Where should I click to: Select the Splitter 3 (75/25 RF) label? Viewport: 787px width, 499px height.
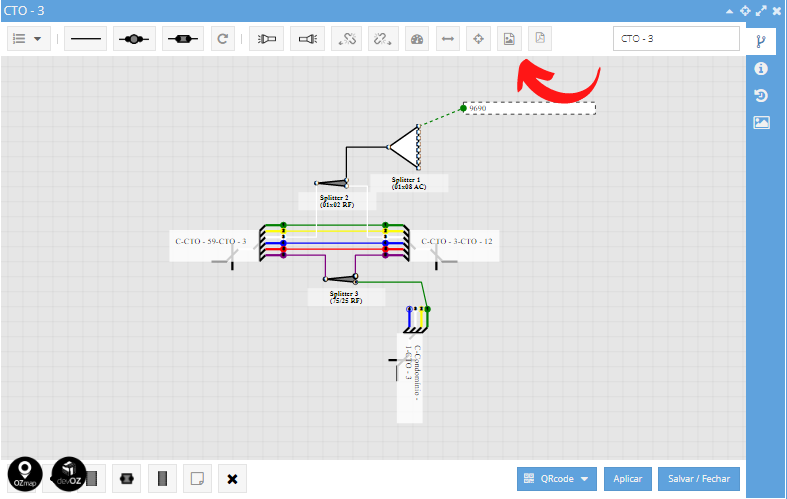click(x=346, y=297)
